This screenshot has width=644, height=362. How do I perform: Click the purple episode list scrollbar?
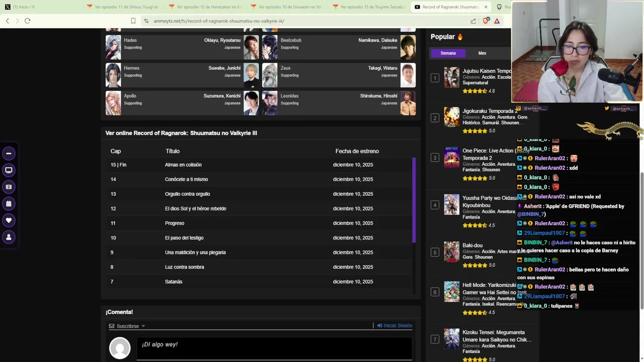(x=414, y=200)
